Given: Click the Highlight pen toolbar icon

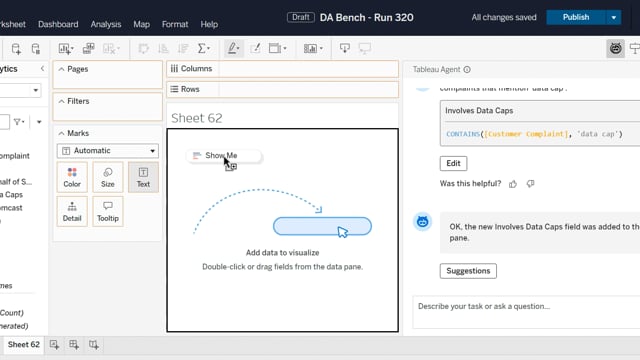Looking at the screenshot, I should tap(233, 49).
